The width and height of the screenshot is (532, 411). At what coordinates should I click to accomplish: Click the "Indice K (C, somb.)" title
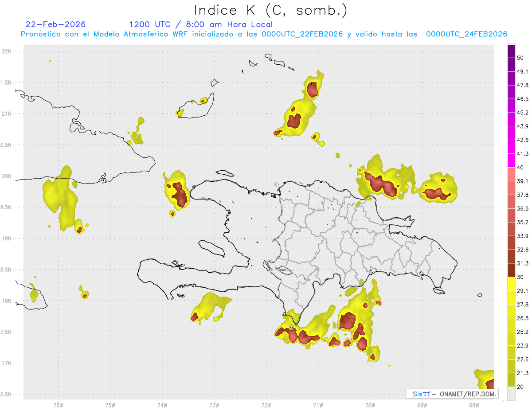(271, 10)
